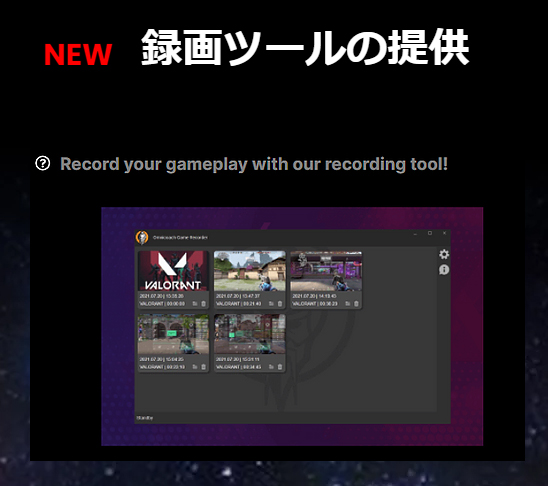Delete the 00:21:40 recording
This screenshot has width=548, height=486.
coord(280,304)
